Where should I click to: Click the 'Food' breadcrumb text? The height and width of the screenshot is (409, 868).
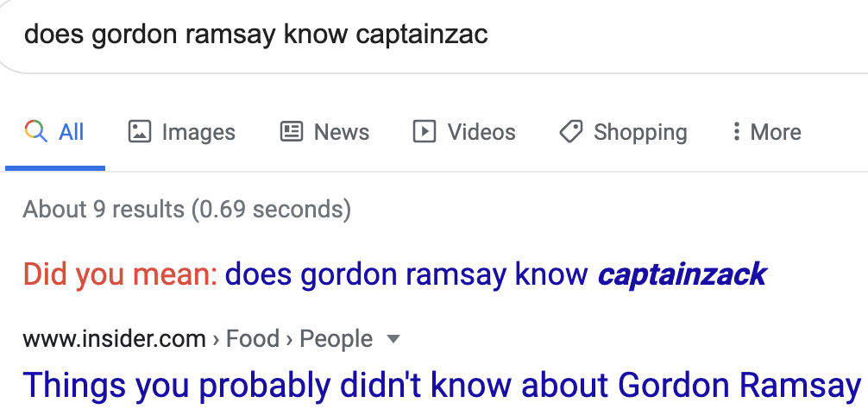(253, 338)
